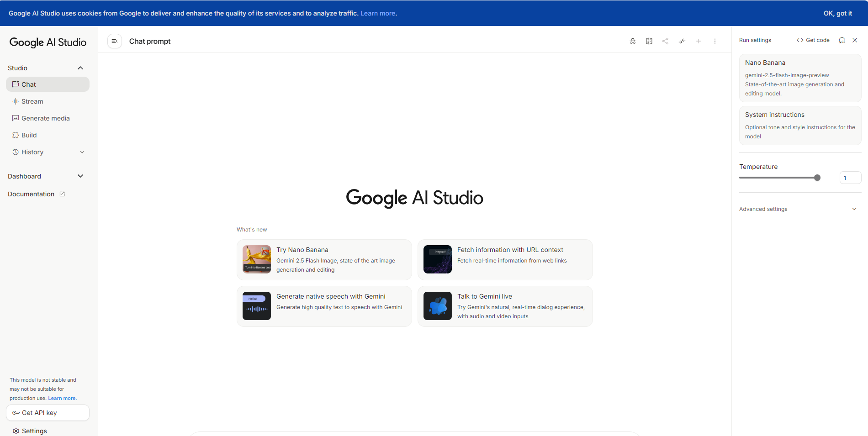The height and width of the screenshot is (436, 868).
Task: Click the Run settings heading
Action: tap(755, 40)
